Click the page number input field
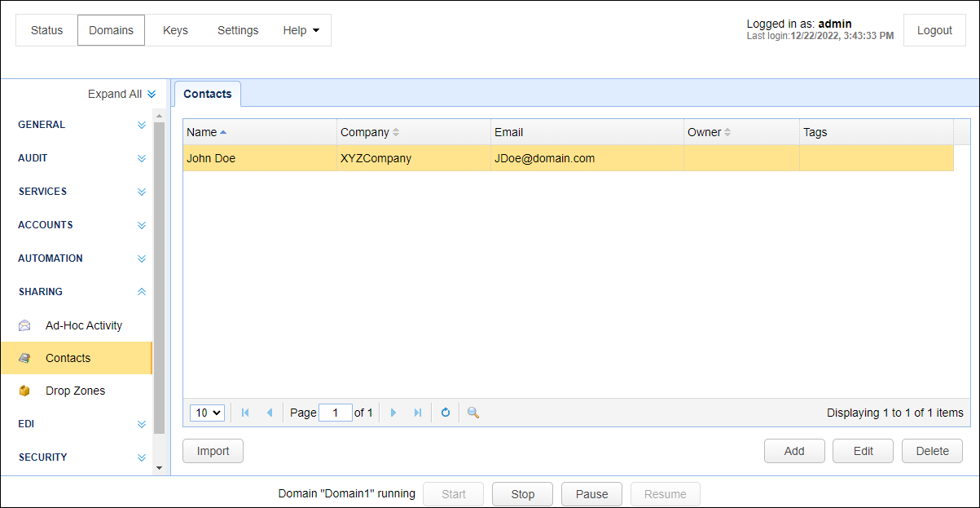 (x=336, y=413)
